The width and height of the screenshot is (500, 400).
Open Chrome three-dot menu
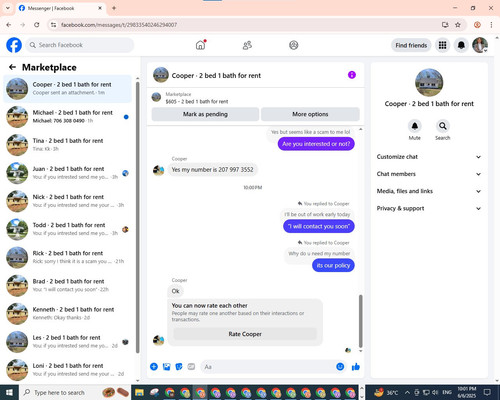coord(491,25)
